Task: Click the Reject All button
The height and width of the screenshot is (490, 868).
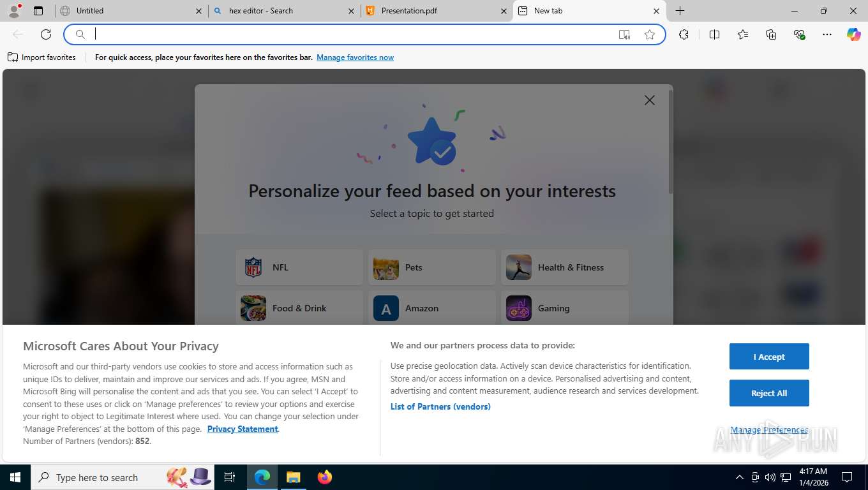Action: coord(769,393)
